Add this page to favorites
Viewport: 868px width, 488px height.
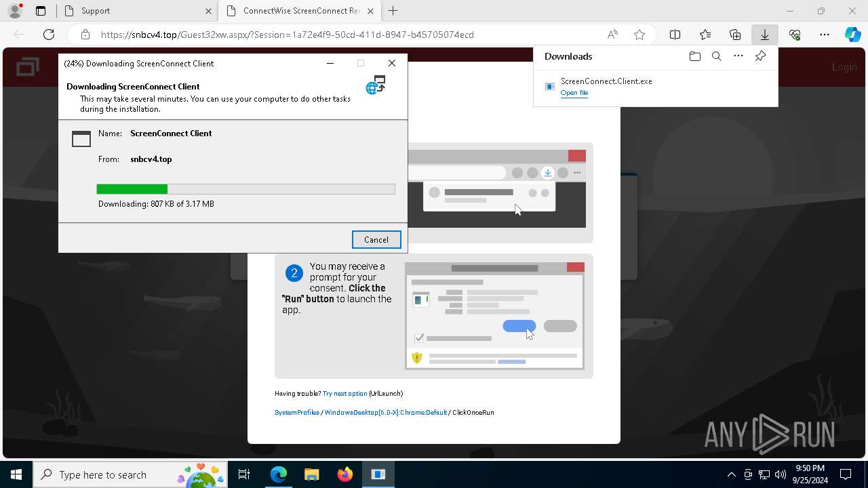[639, 35]
